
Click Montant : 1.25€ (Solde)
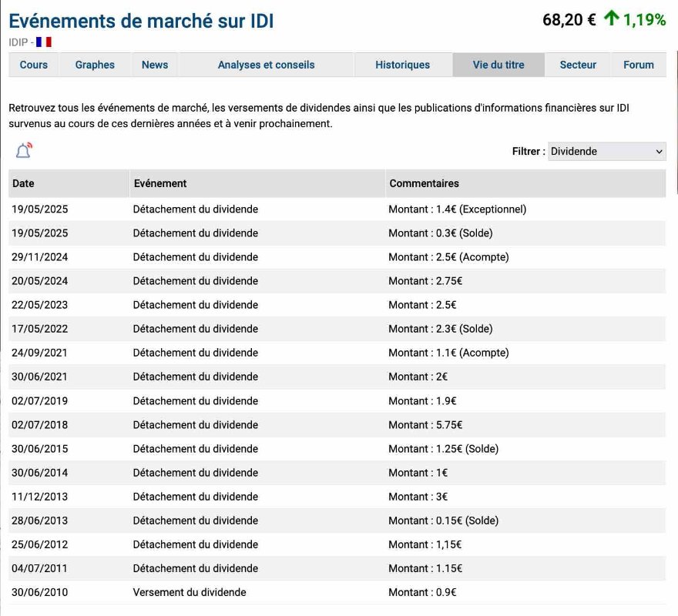pyautogui.click(x=444, y=449)
